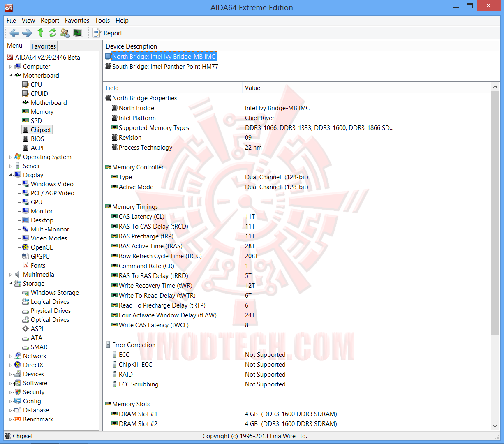504x444 pixels.
Task: Open the File menu
Action: click(x=12, y=21)
